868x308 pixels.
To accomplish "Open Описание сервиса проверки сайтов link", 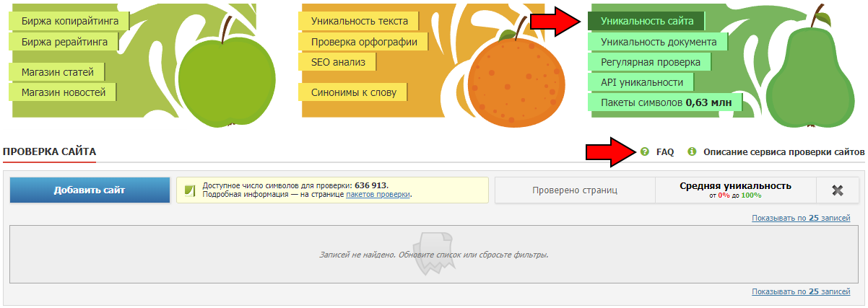I will (784, 152).
